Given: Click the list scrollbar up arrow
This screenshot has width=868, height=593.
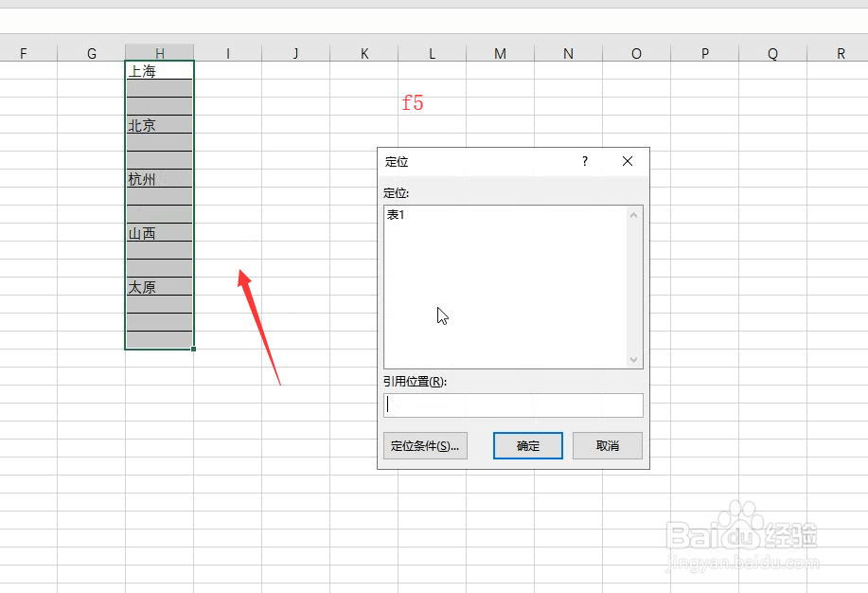Looking at the screenshot, I should tap(634, 215).
